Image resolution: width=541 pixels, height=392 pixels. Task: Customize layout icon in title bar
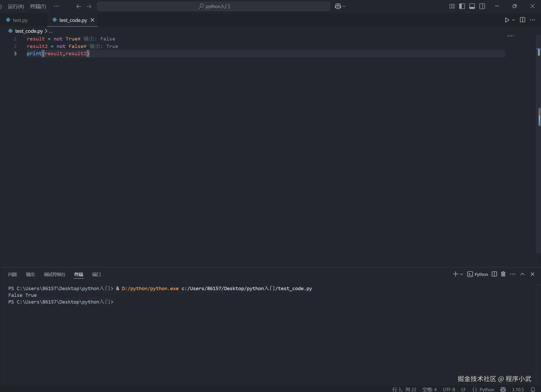[x=452, y=6]
